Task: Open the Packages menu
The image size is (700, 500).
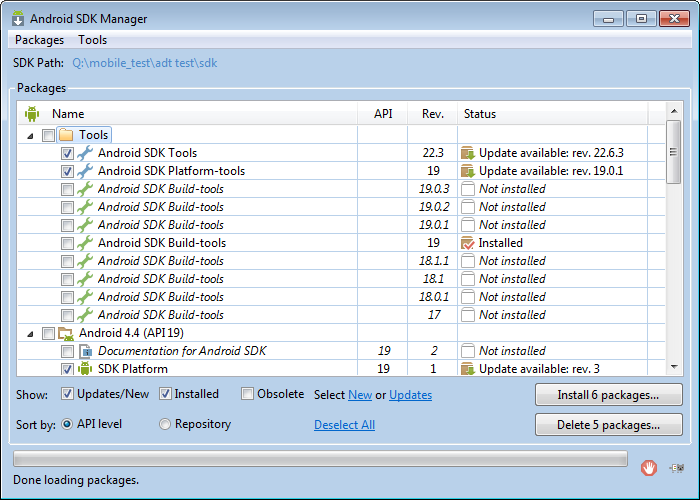Action: coord(39,40)
